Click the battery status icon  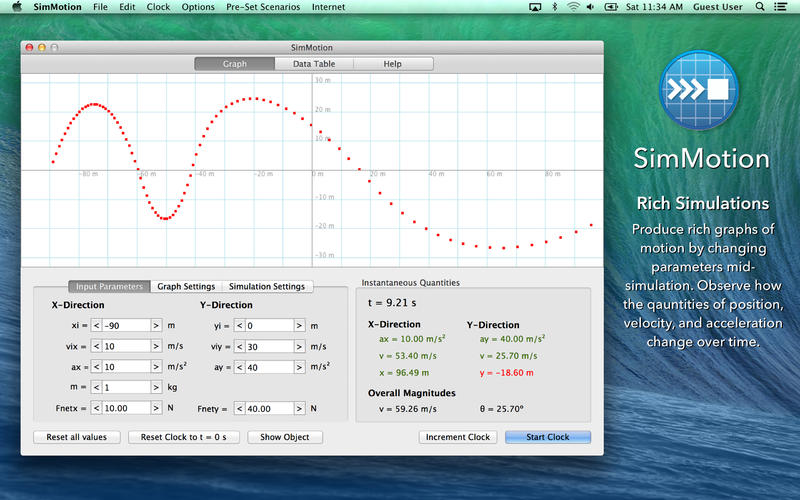click(x=611, y=7)
